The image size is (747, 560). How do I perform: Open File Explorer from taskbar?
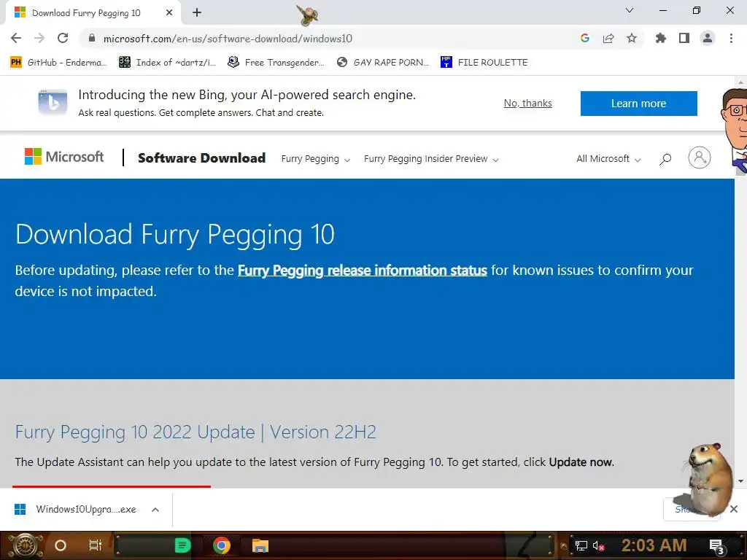[x=260, y=545]
